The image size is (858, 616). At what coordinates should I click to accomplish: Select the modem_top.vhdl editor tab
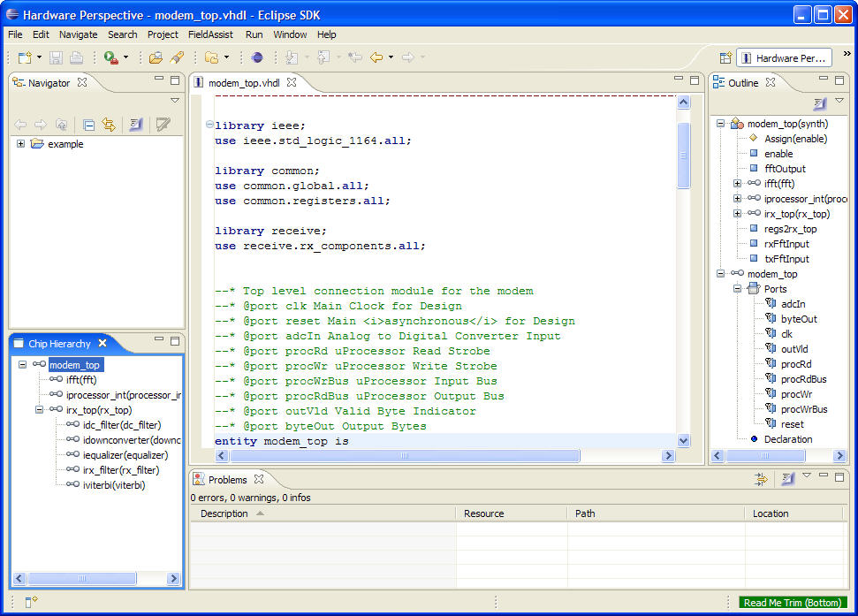click(x=244, y=82)
